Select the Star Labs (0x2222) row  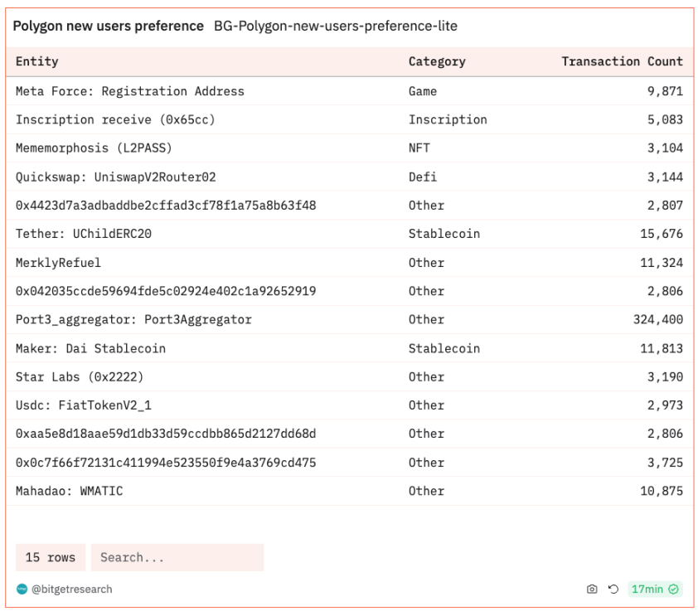point(80,376)
